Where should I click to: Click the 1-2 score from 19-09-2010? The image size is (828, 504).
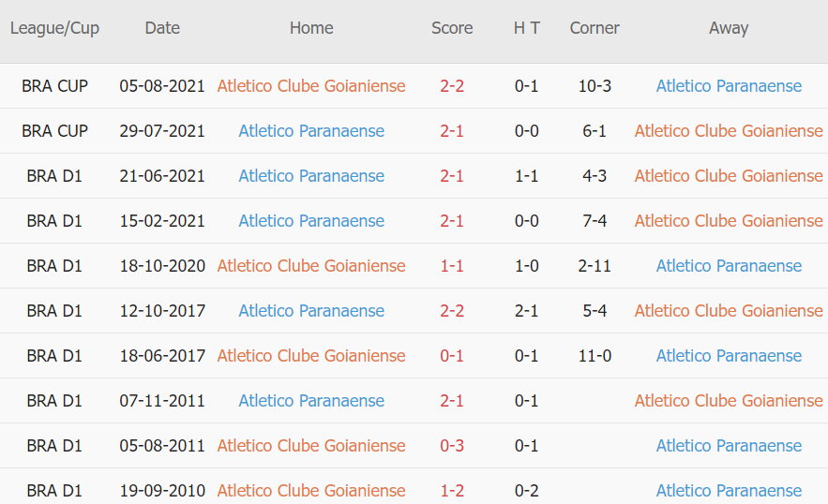click(x=452, y=490)
